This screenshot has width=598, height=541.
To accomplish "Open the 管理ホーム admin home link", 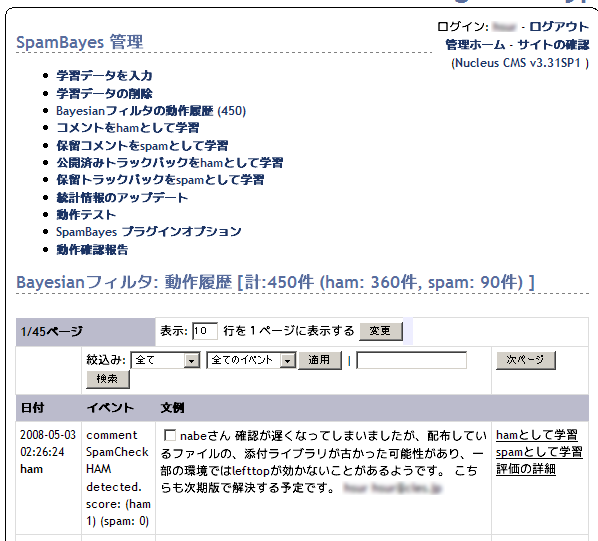I will pos(475,45).
